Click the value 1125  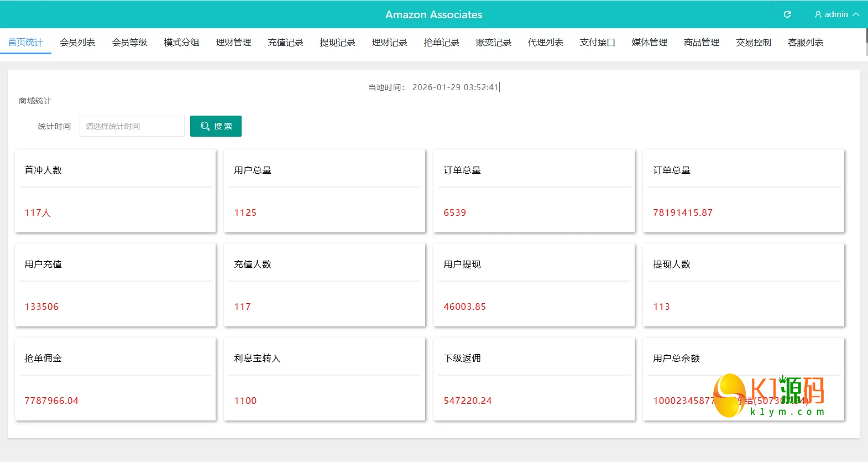click(245, 212)
